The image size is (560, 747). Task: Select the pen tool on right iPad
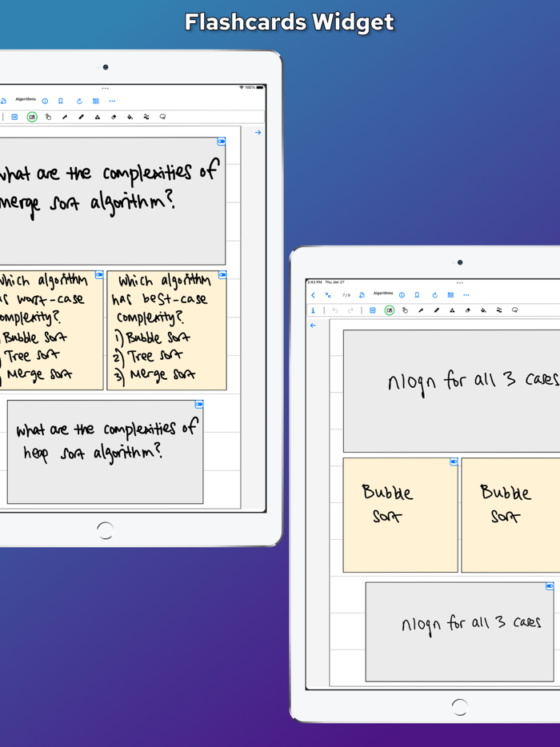pos(421,310)
